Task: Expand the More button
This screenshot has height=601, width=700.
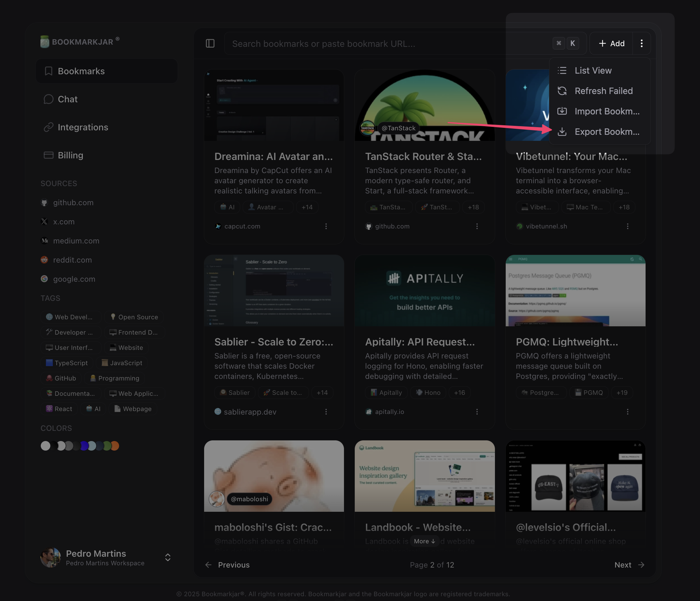Action: point(424,541)
